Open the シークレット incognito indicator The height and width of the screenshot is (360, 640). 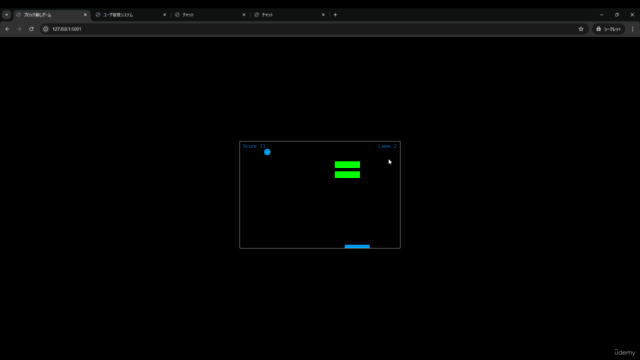pyautogui.click(x=608, y=29)
